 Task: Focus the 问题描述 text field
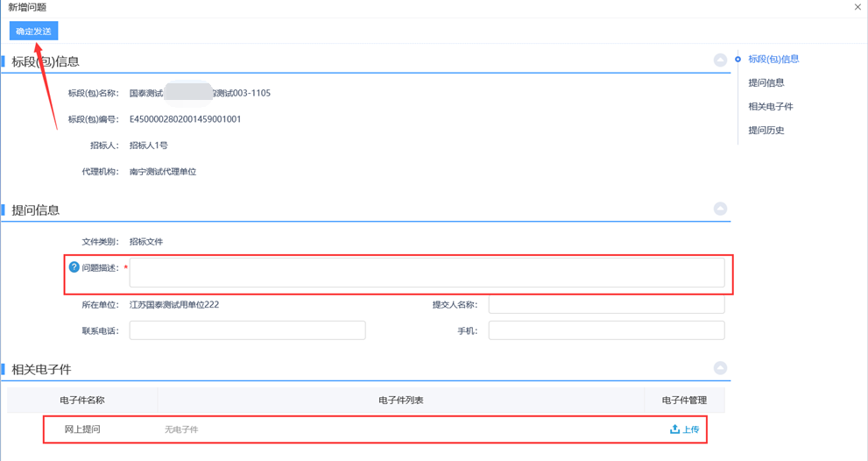pyautogui.click(x=427, y=273)
